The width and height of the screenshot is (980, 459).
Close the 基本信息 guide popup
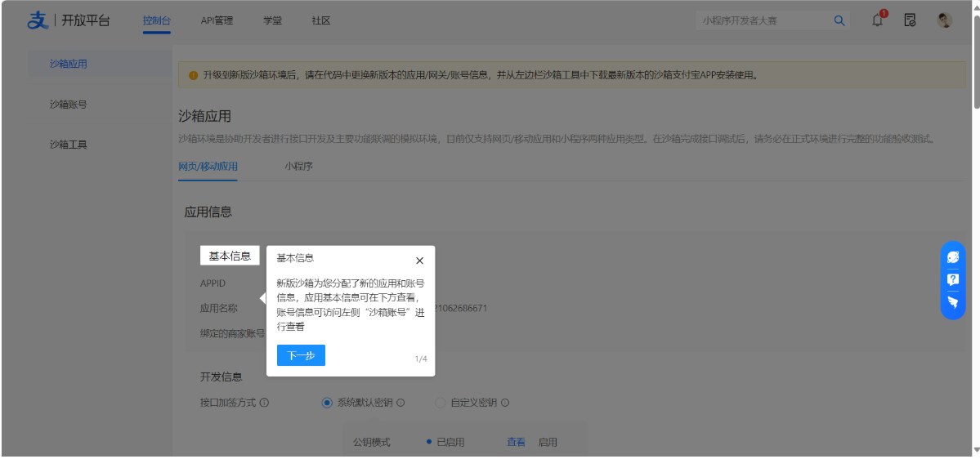coord(420,261)
